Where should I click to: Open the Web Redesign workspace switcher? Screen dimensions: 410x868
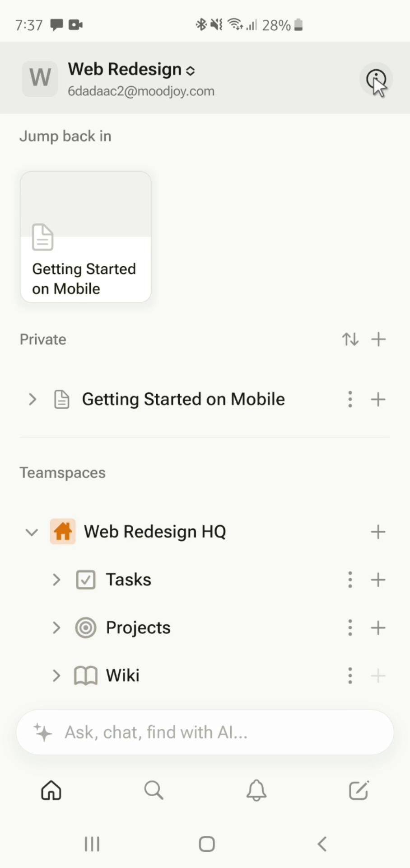coord(131,70)
